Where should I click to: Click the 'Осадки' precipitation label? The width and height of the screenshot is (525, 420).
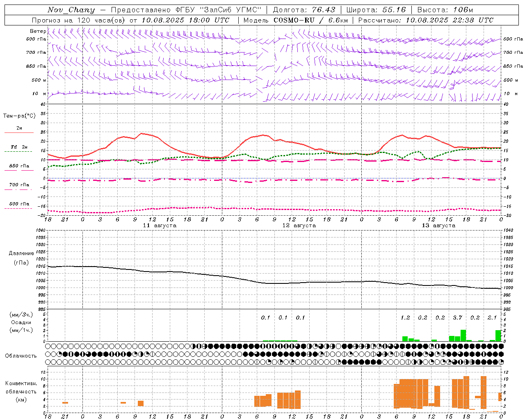(x=21, y=322)
